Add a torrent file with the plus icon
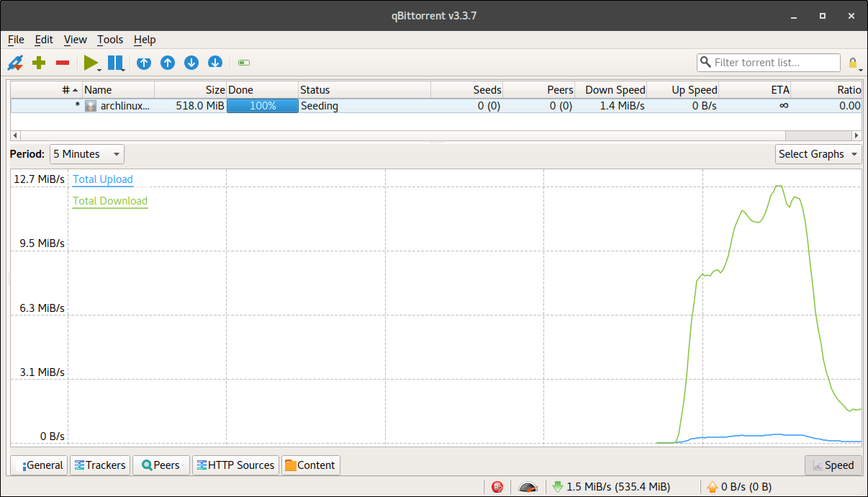This screenshot has height=497, width=868. click(x=38, y=63)
